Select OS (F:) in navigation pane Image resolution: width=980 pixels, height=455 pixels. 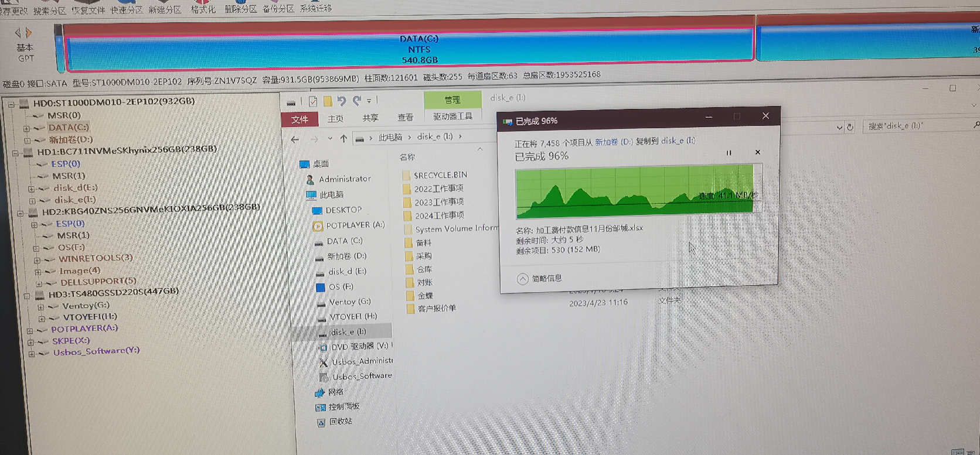pos(341,287)
